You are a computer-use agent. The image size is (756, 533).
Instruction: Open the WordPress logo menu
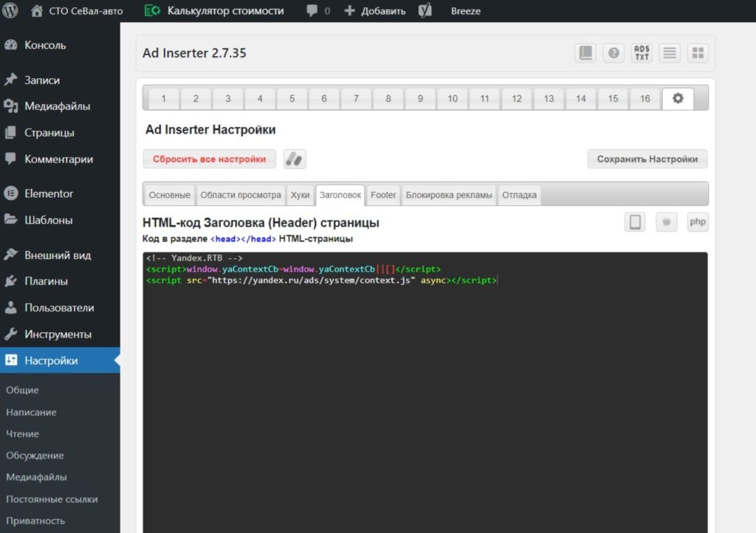coord(10,10)
